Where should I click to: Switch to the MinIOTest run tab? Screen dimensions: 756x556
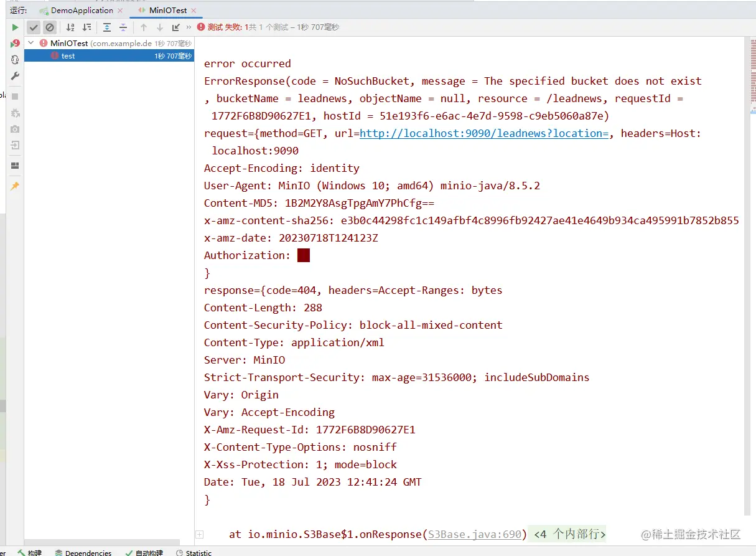[x=167, y=11]
